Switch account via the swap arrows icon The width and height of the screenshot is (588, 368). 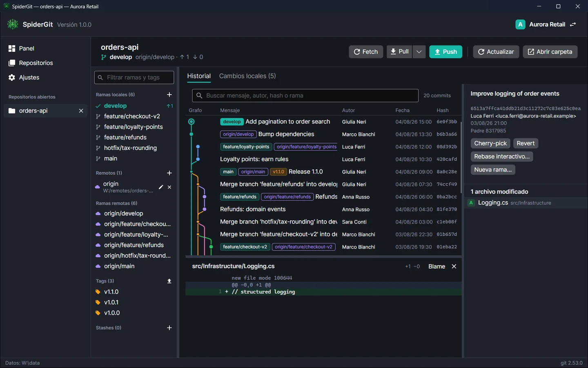click(573, 24)
